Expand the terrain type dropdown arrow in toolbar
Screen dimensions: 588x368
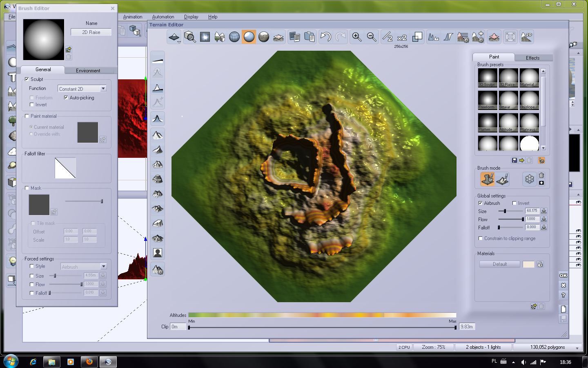point(178,42)
